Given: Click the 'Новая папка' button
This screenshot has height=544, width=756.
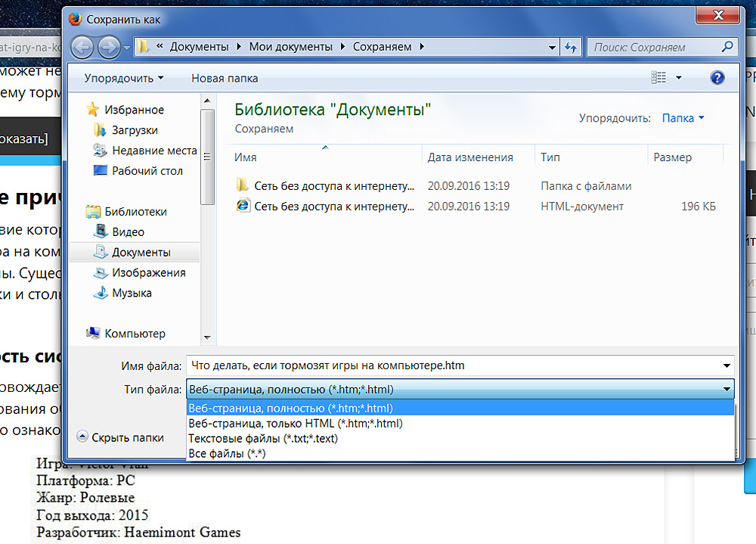Looking at the screenshot, I should coord(225,78).
